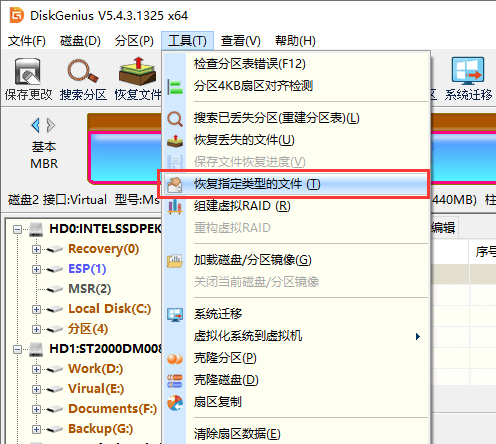Open 虚拟化系统到虚拟机 submenu arrow

[418, 336]
